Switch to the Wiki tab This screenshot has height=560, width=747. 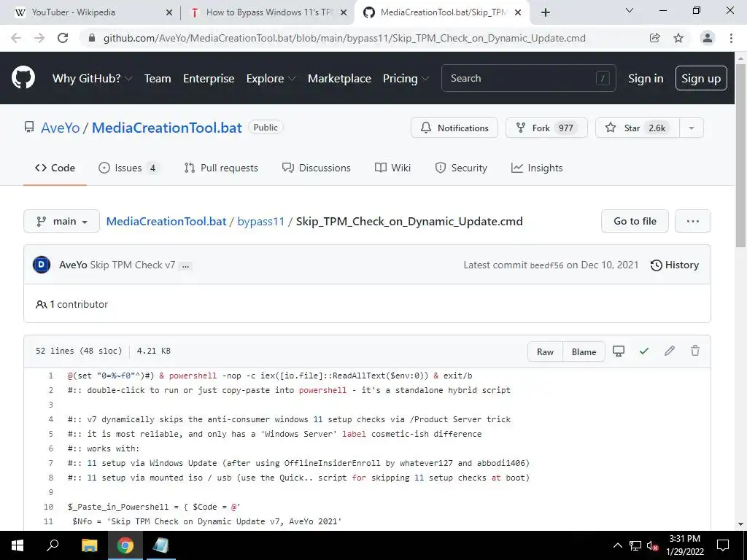392,168
